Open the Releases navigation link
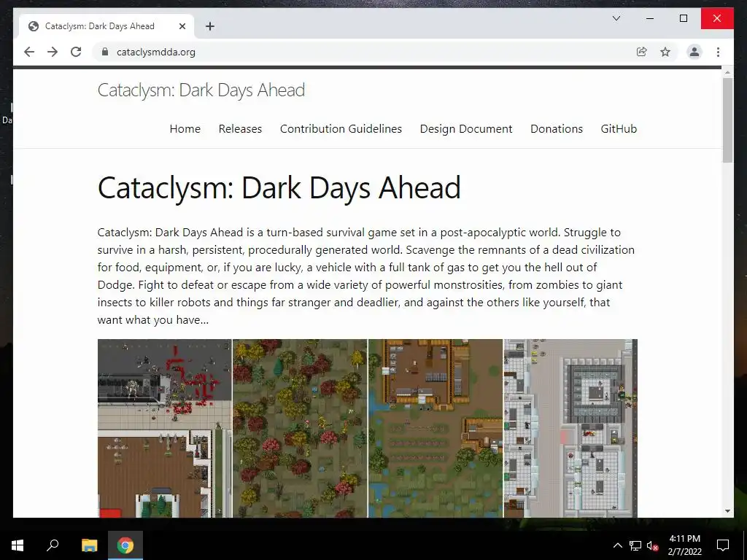Viewport: 747px width, 560px height. click(x=240, y=129)
